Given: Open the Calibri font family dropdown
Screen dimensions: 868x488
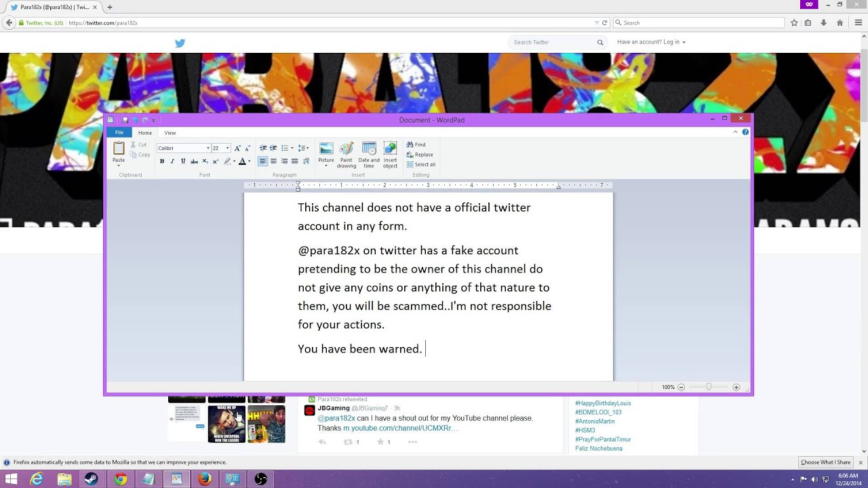Looking at the screenshot, I should (x=208, y=148).
